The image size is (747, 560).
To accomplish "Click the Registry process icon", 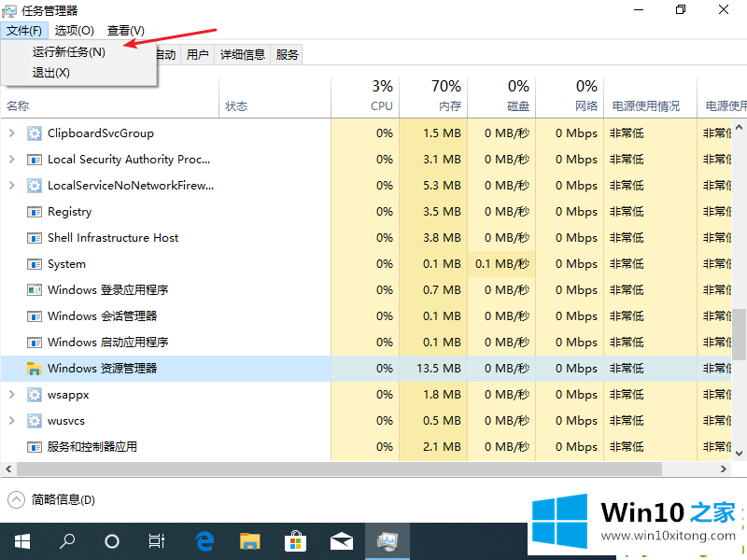I will click(x=34, y=212).
